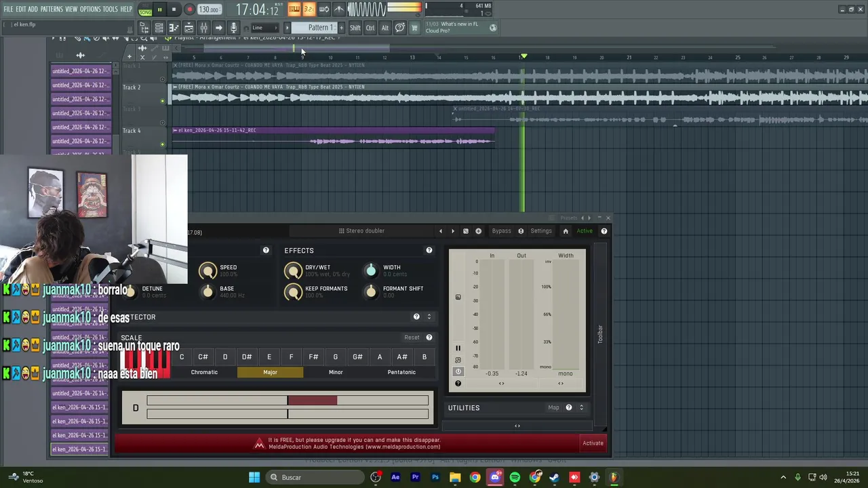Pause the plugin level meter display
868x488 pixels.
pyautogui.click(x=458, y=348)
